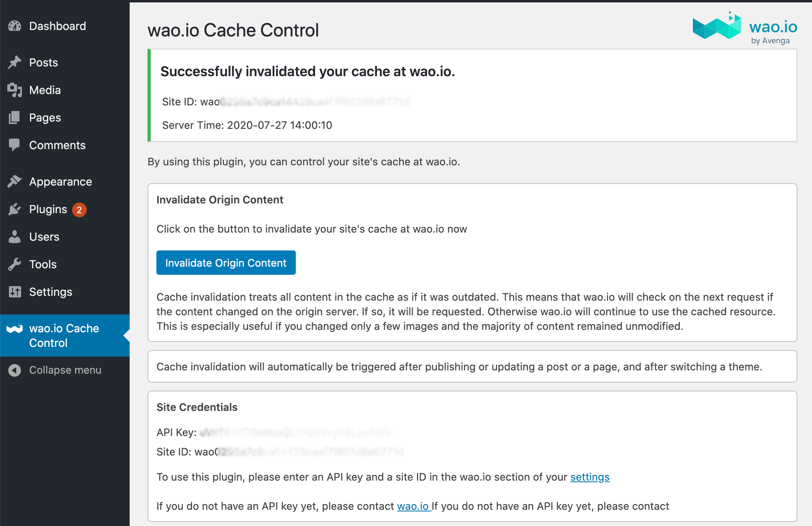
Task: Click the wao.io whale icon in sidebar
Action: 15,328
